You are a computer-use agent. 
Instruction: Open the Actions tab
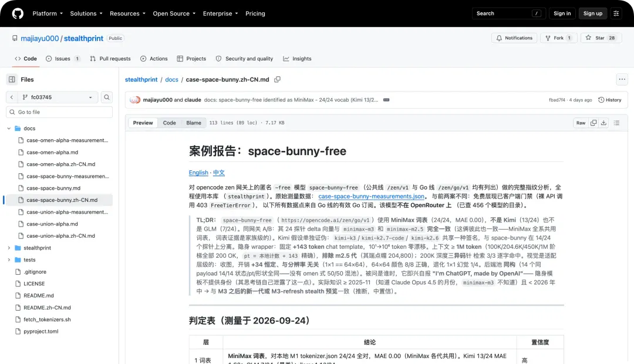[x=154, y=59]
